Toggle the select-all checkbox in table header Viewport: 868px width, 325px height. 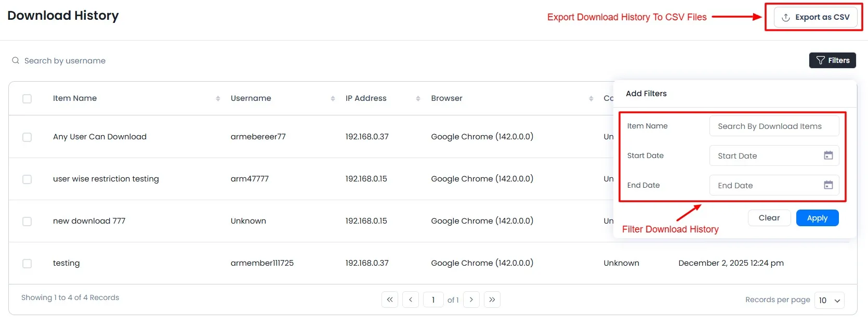(x=27, y=98)
